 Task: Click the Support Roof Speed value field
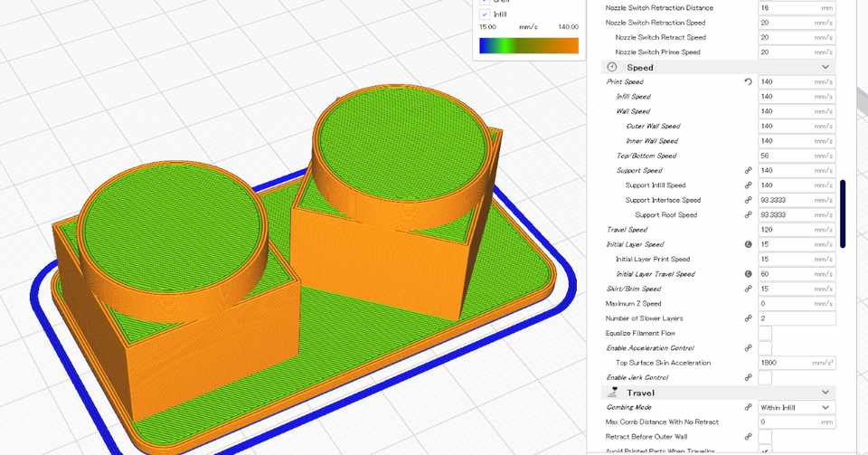coord(797,214)
